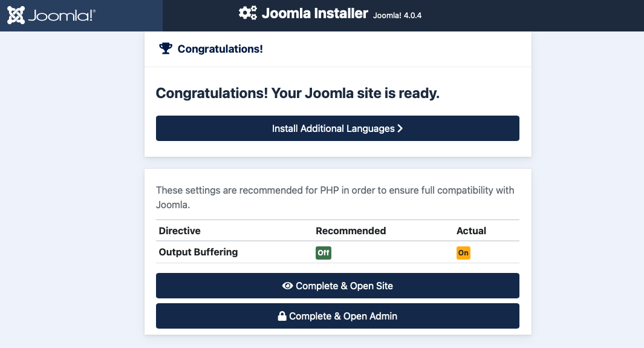644x348 pixels.
Task: Choose Complete & Open Admin button
Action: point(337,316)
